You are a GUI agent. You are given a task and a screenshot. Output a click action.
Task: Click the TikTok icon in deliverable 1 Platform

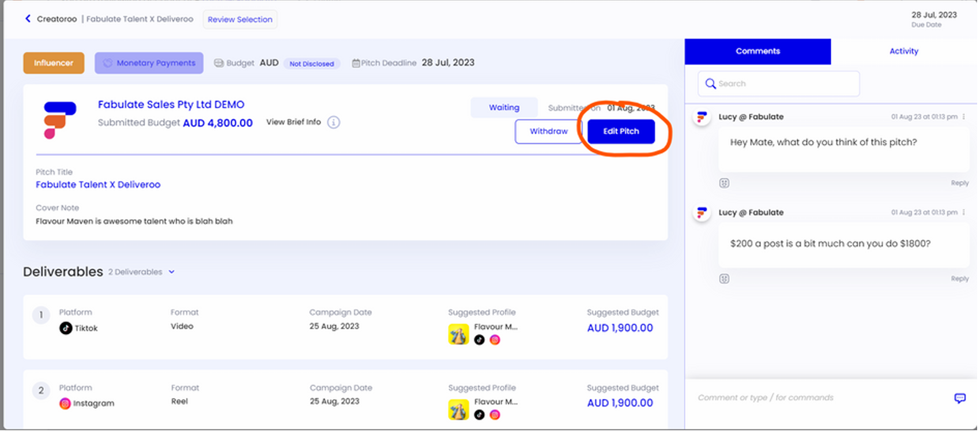coord(66,328)
